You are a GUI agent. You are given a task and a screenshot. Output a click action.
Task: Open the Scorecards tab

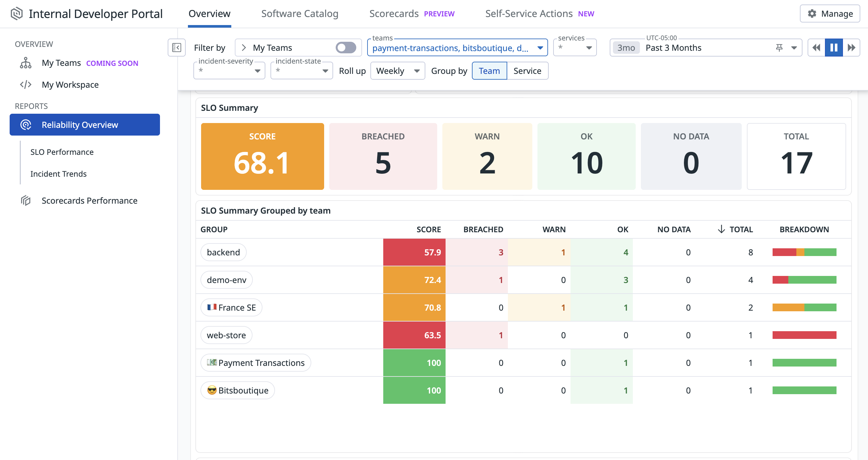pyautogui.click(x=394, y=14)
